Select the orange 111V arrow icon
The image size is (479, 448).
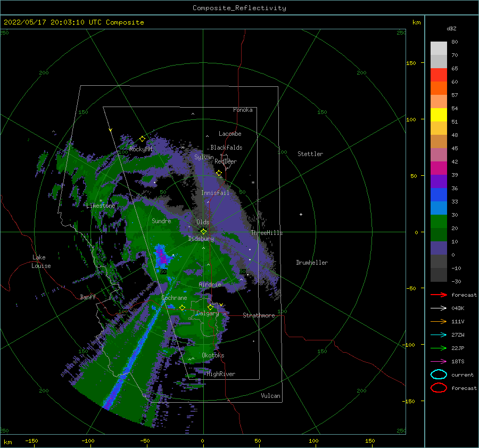point(439,321)
